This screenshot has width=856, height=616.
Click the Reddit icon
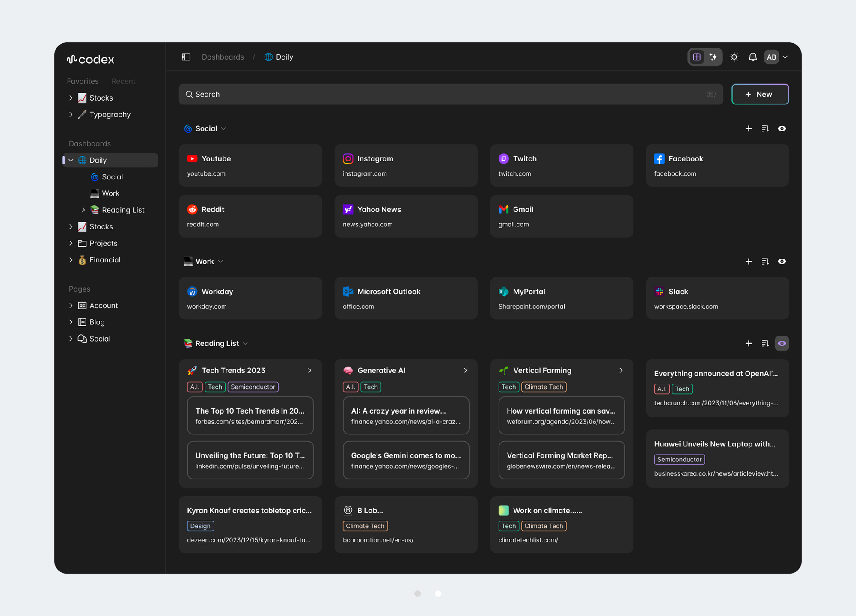tap(192, 209)
